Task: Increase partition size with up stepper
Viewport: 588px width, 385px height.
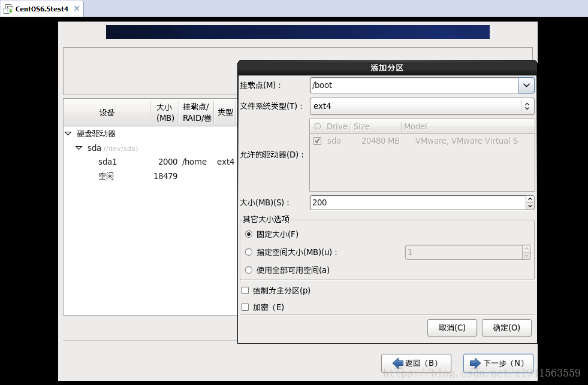Action: 530,199
